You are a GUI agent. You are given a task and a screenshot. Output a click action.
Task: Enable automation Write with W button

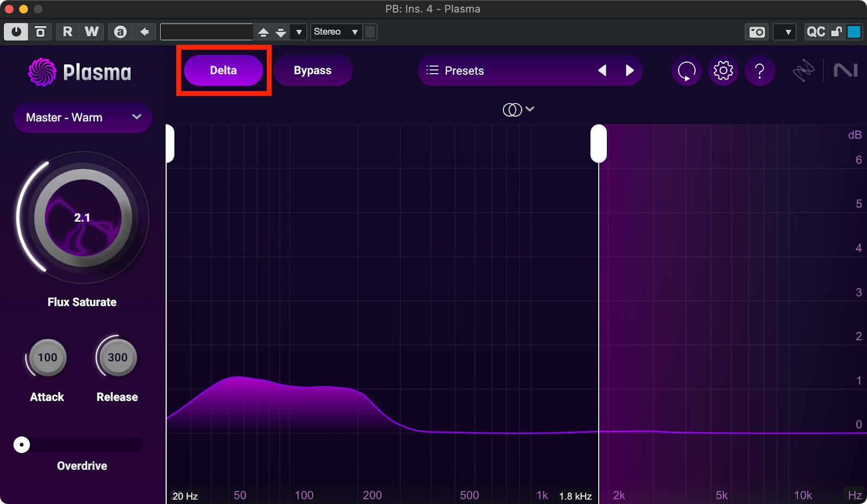(92, 32)
